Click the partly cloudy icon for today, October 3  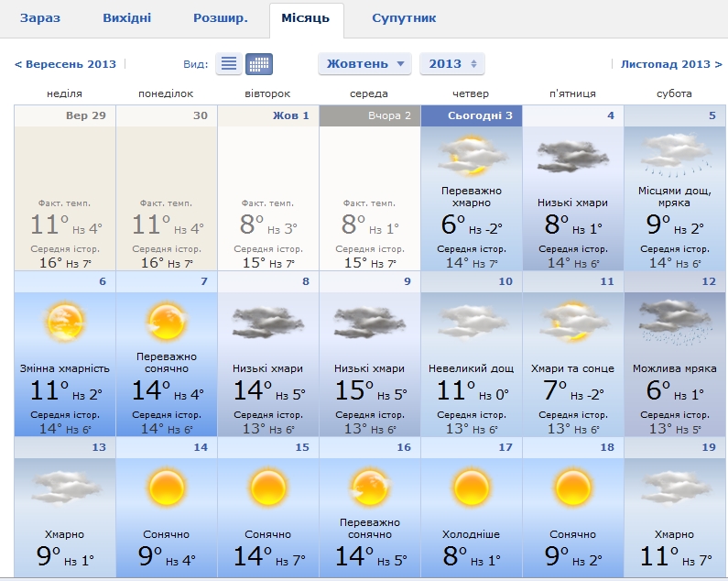[471, 153]
